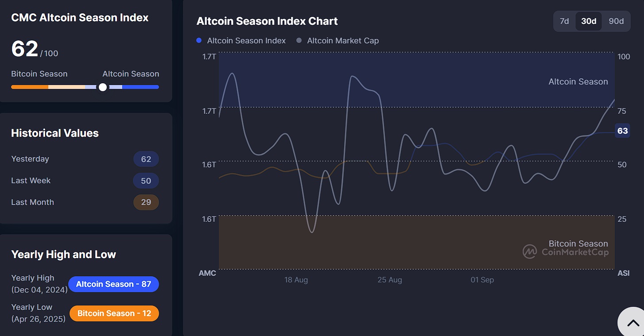The height and width of the screenshot is (336, 644).
Task: Click the Last Week value badge 50
Action: tap(146, 181)
